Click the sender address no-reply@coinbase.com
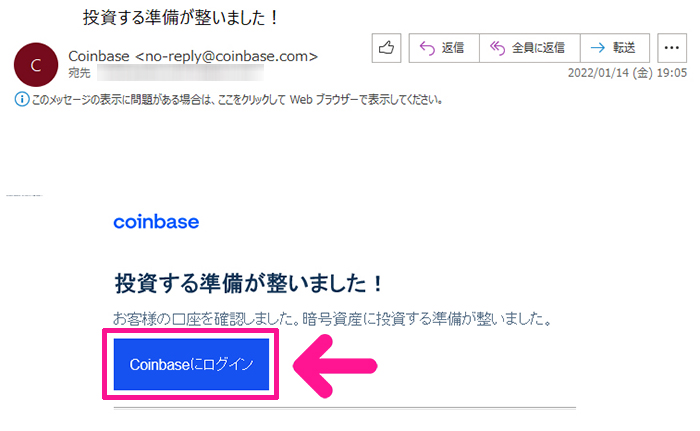This screenshot has height=431, width=700. point(226,56)
